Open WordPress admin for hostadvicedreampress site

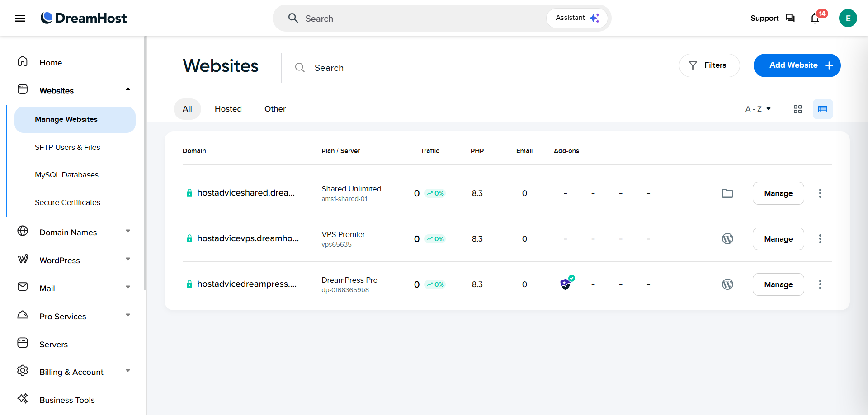(x=727, y=284)
